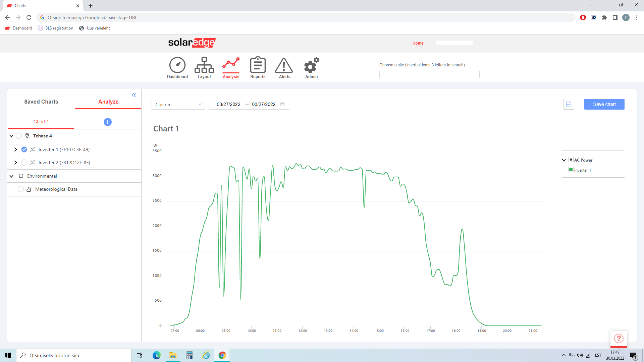Click the Home link

[418, 43]
